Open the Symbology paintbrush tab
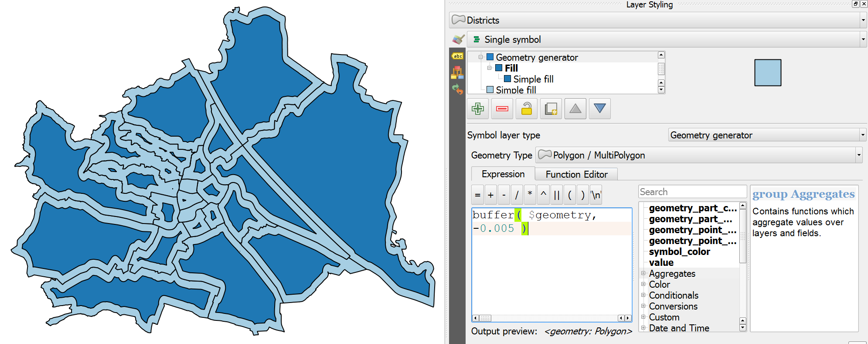Screen dimensions: 868x344 458,40
